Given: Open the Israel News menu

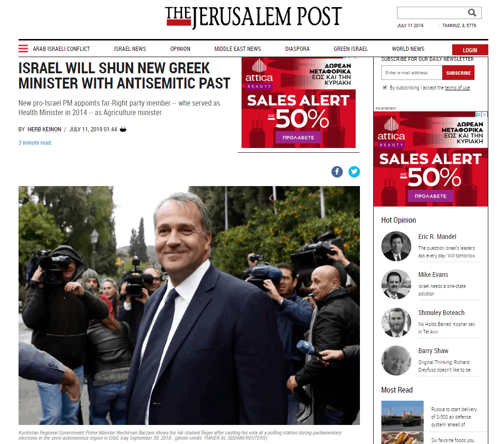Looking at the screenshot, I should point(130,49).
